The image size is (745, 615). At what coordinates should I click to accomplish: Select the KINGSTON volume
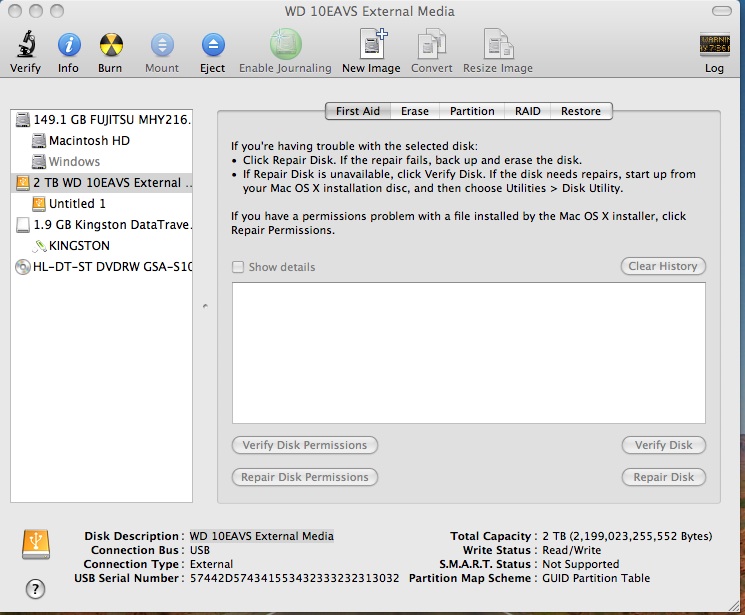pos(102,245)
